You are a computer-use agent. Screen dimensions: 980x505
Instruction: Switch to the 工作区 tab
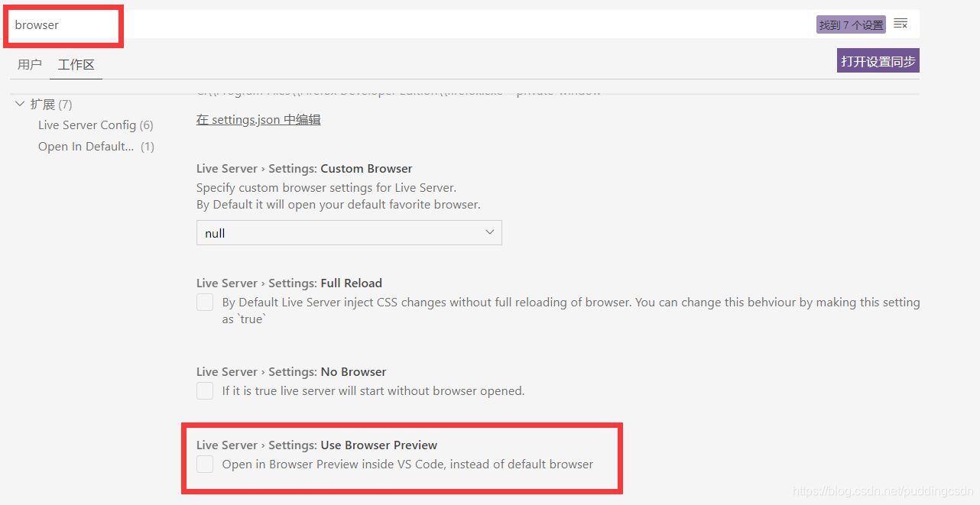(x=76, y=65)
